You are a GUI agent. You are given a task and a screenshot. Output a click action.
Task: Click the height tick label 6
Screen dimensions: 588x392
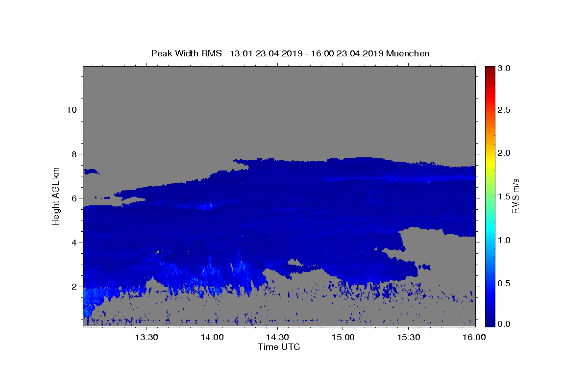pyautogui.click(x=74, y=198)
